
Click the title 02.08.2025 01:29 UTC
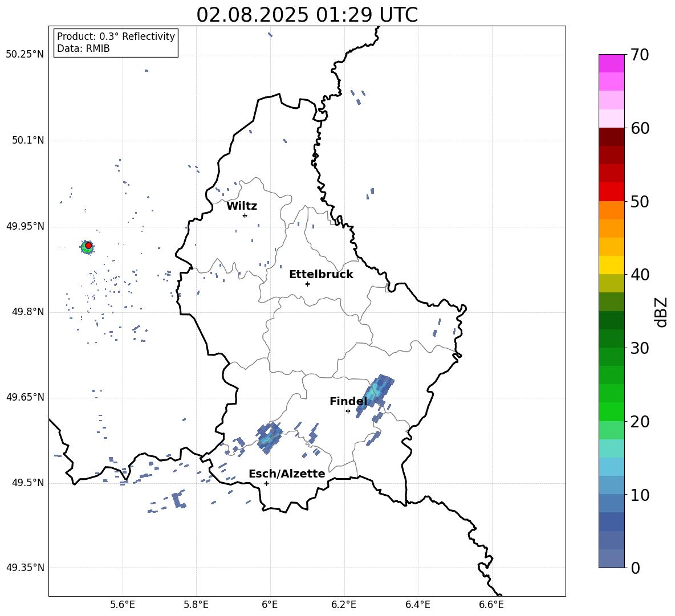307,15
